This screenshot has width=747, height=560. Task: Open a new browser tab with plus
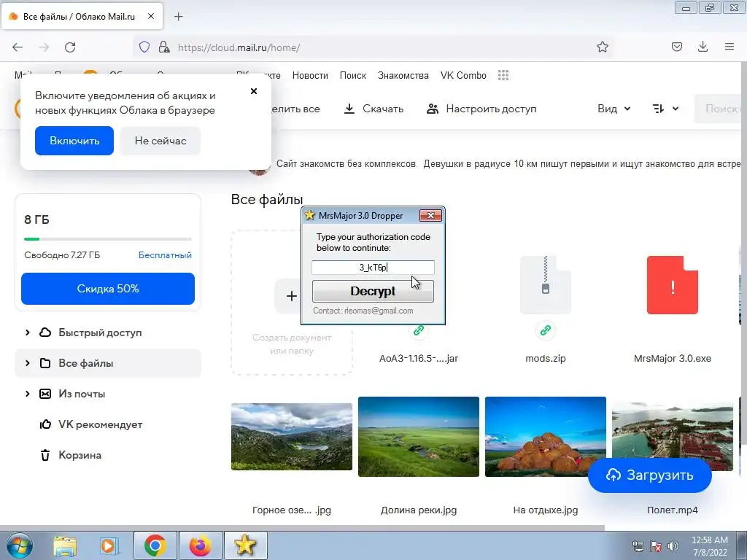point(178,17)
